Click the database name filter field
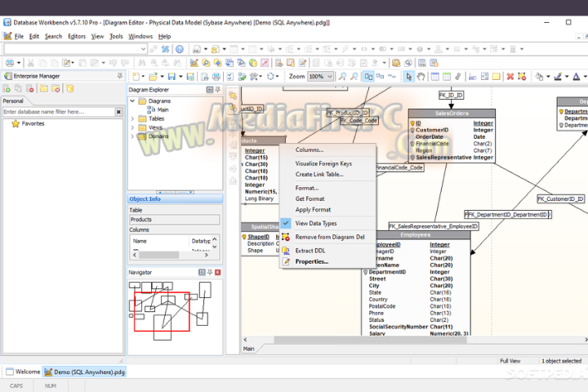Screen dimensions: 588x392 (x=59, y=112)
